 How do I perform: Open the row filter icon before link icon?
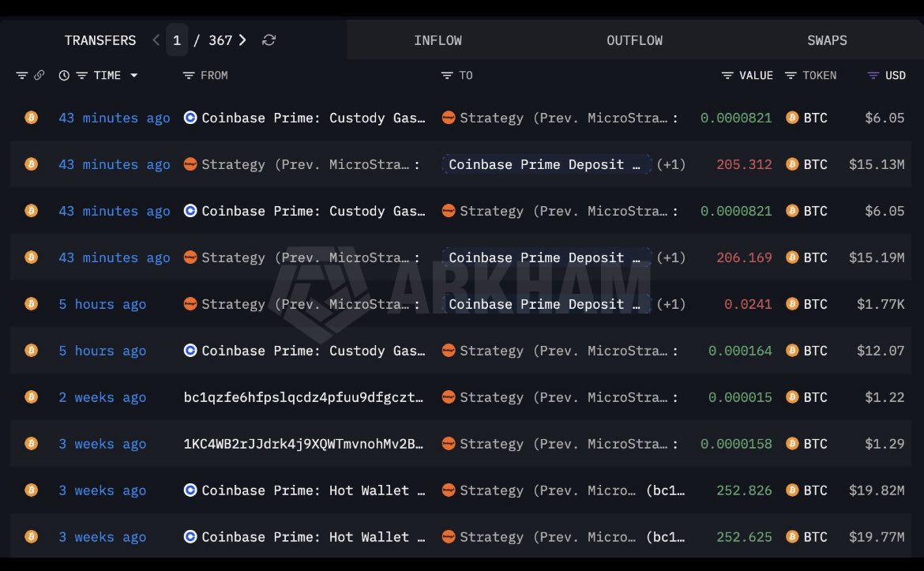(x=22, y=76)
